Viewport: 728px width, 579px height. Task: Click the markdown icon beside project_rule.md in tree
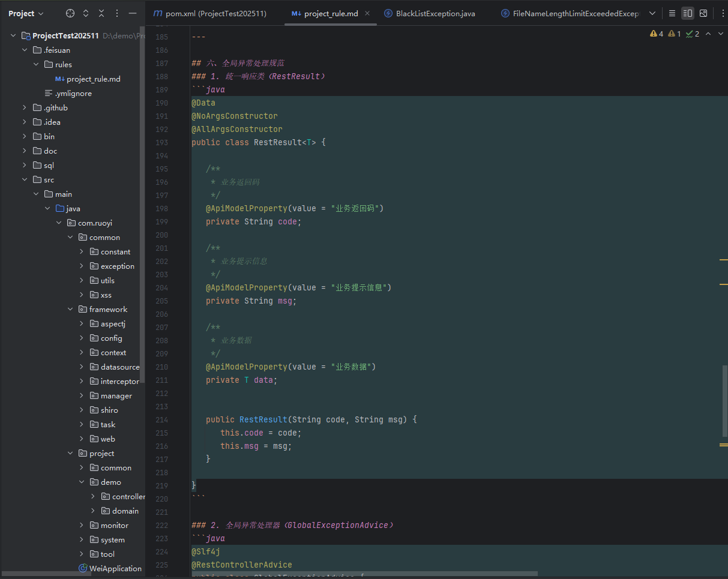tap(60, 79)
